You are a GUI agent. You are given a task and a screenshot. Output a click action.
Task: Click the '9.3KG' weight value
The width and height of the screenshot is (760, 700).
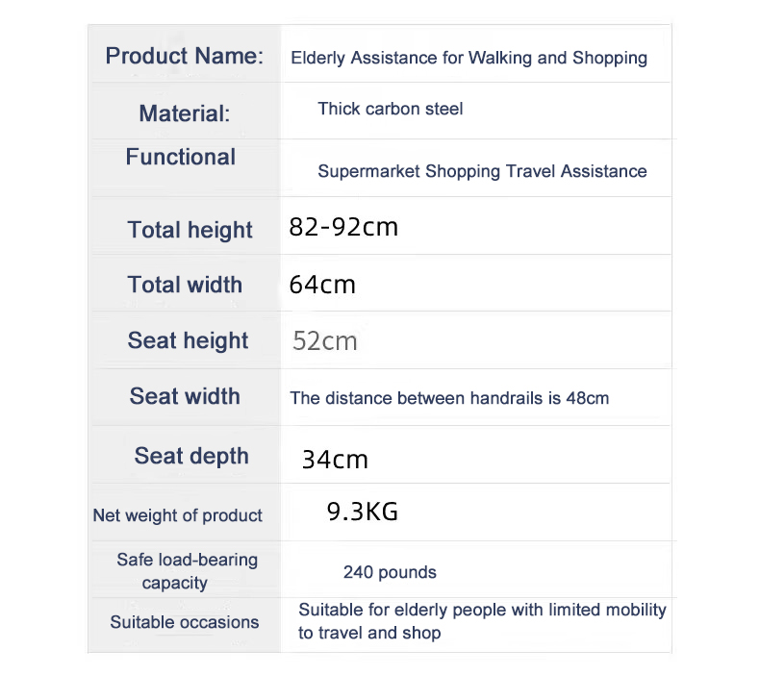click(363, 512)
